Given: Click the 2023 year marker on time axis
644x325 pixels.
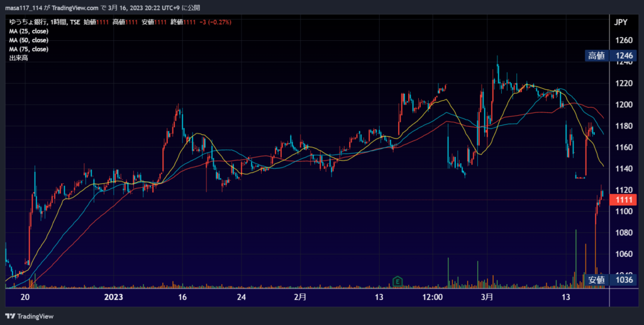Looking at the screenshot, I should click(113, 297).
